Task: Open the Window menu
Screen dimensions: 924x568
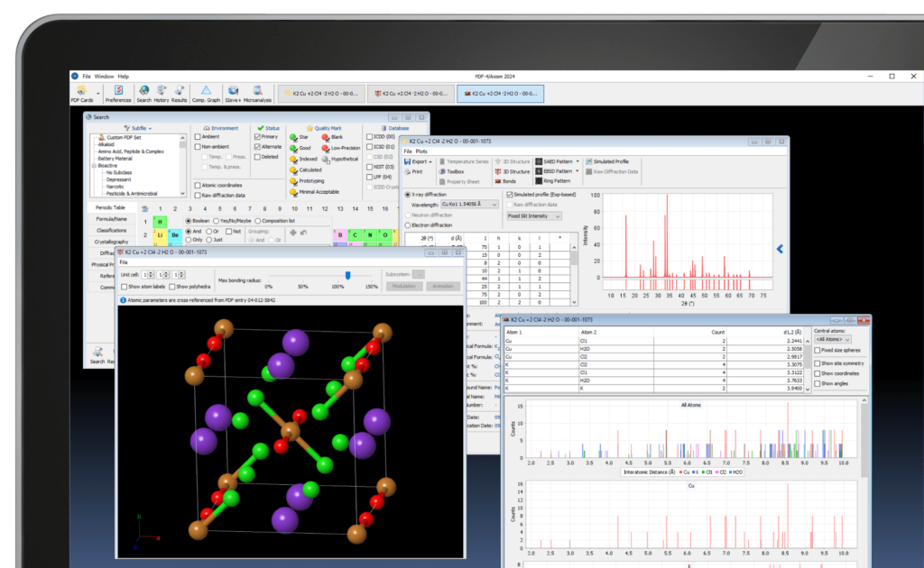Action: click(x=105, y=77)
